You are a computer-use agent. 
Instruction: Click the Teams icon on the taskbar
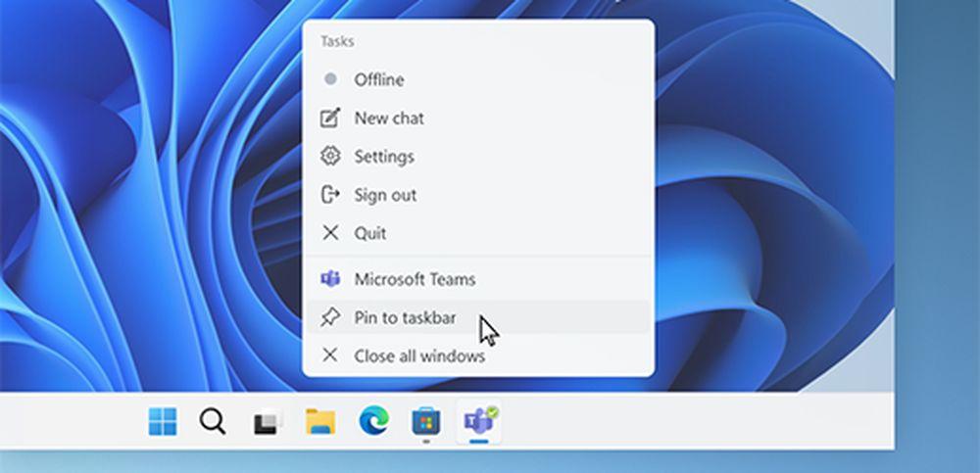point(479,422)
